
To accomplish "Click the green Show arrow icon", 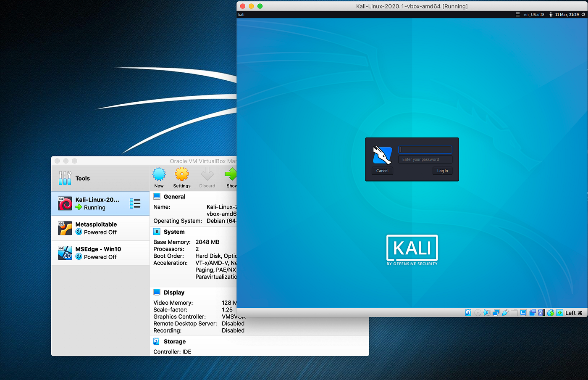I will tap(231, 173).
